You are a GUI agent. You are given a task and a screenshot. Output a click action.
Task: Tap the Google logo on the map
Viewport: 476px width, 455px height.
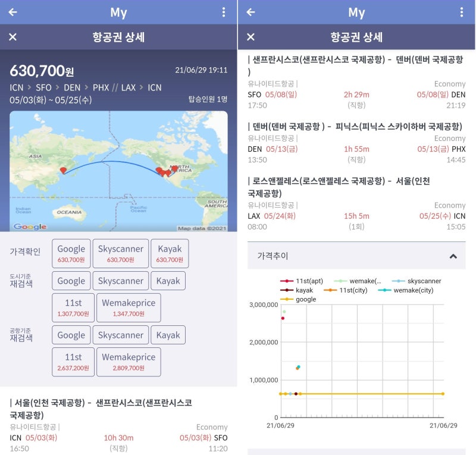30,227
